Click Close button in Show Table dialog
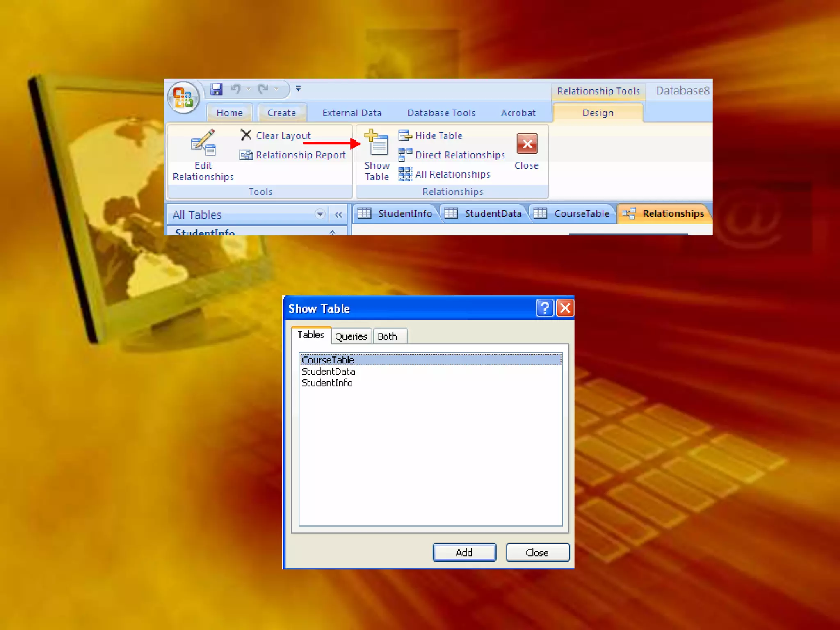 point(537,552)
